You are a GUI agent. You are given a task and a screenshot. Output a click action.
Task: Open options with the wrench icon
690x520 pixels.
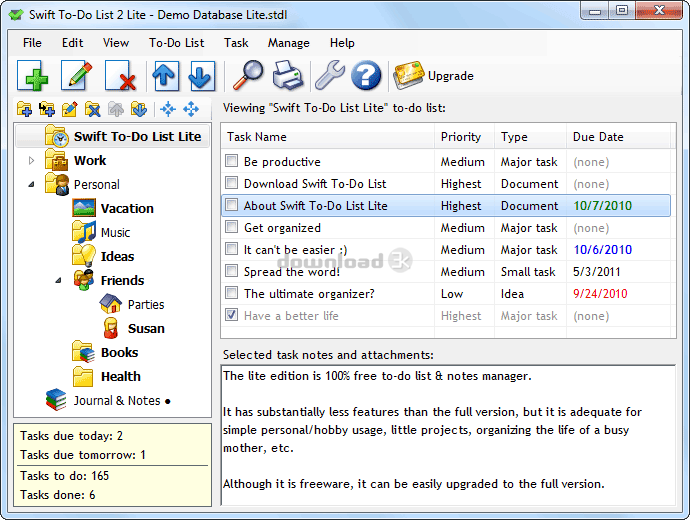tap(330, 76)
